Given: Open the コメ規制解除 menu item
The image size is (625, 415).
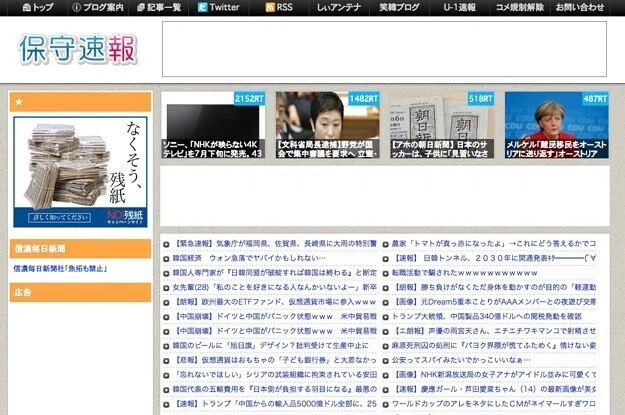Looking at the screenshot, I should coord(520,7).
